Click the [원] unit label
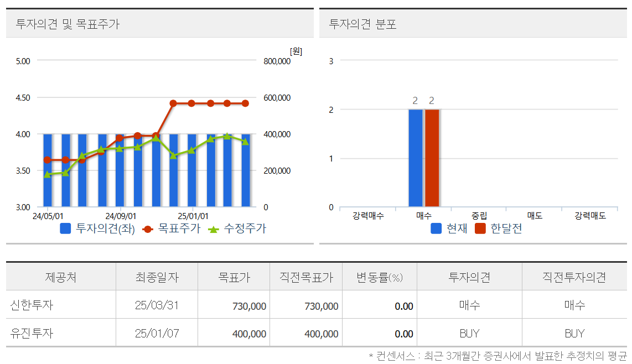Screen dimensions: 632x364 tap(296, 51)
